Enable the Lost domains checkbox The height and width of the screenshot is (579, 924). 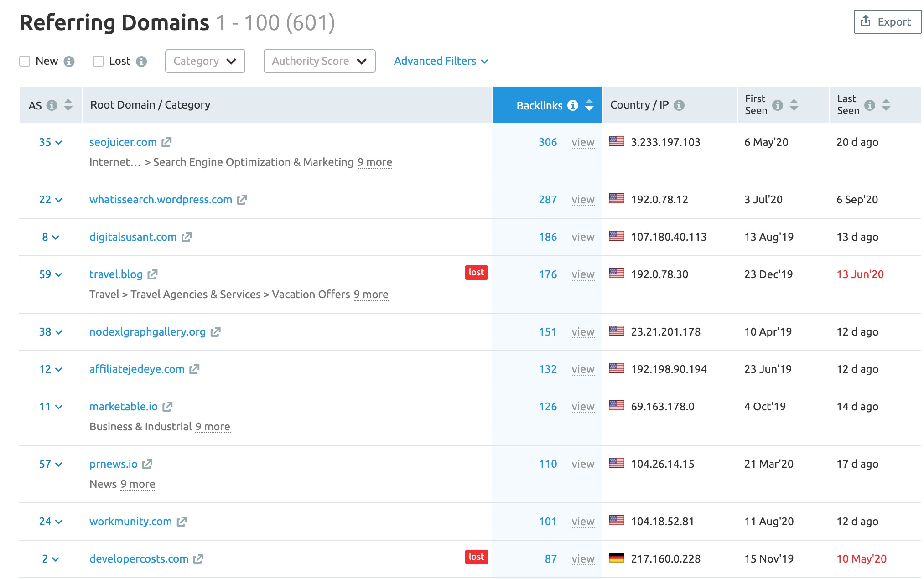[x=99, y=61]
